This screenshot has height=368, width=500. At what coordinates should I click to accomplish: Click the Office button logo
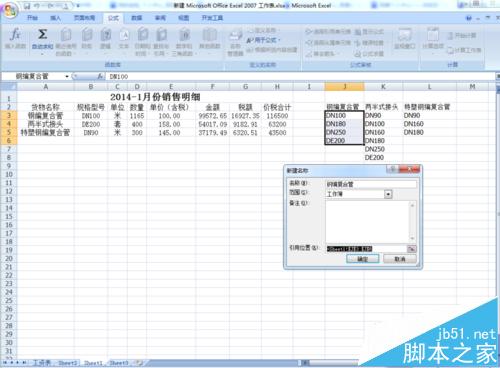[10, 11]
